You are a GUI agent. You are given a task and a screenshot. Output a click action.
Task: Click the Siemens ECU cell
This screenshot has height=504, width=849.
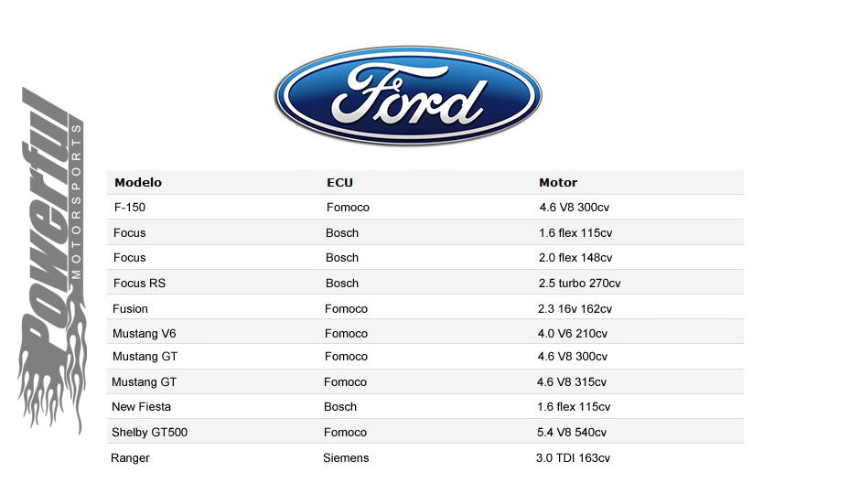tap(346, 458)
